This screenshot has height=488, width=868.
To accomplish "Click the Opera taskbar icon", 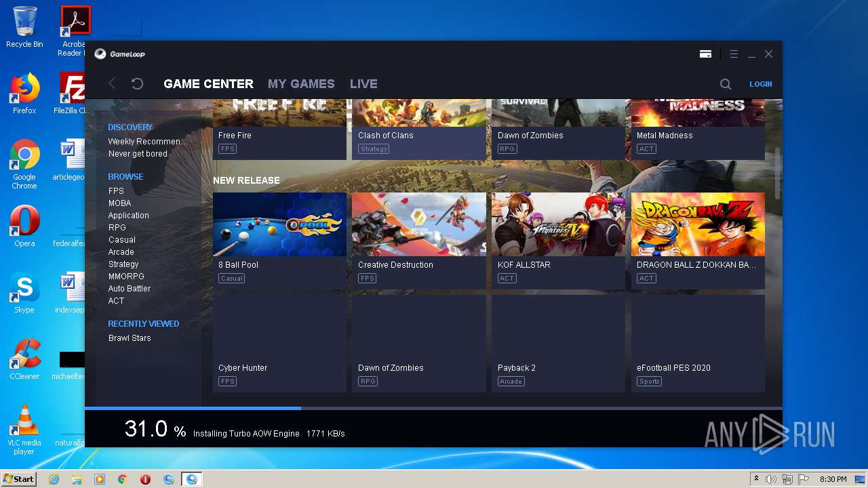I will (x=146, y=479).
